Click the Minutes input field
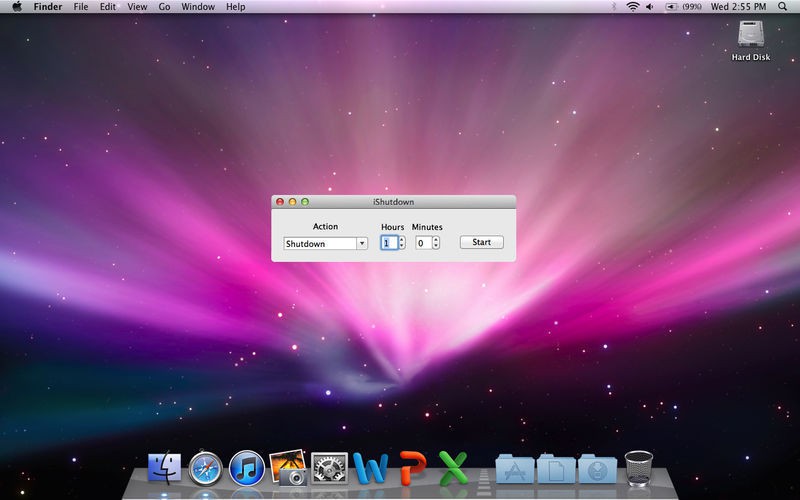Image resolution: width=800 pixels, height=500 pixels. pyautogui.click(x=423, y=243)
